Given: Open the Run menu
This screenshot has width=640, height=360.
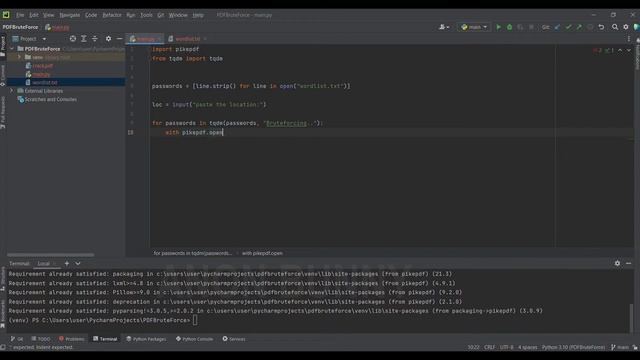Looking at the screenshot, I should click(x=131, y=15).
